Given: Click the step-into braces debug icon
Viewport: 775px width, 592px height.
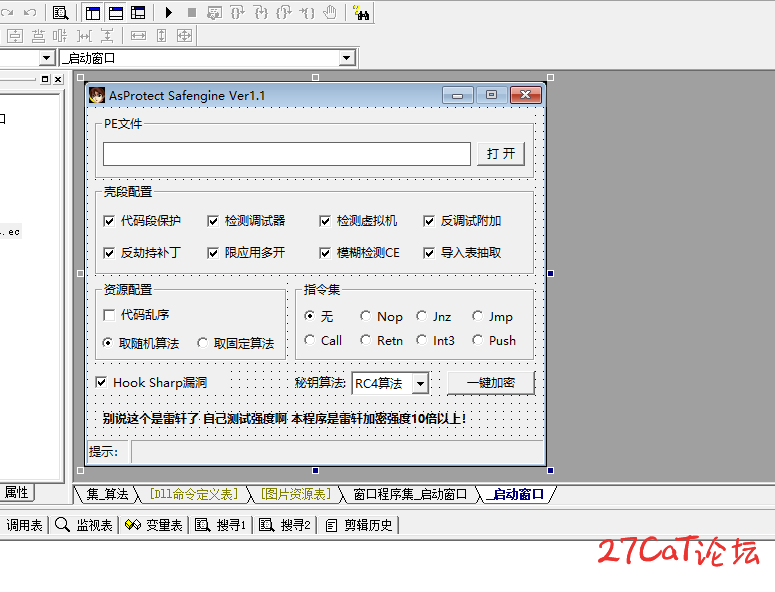Looking at the screenshot, I should pos(261,12).
